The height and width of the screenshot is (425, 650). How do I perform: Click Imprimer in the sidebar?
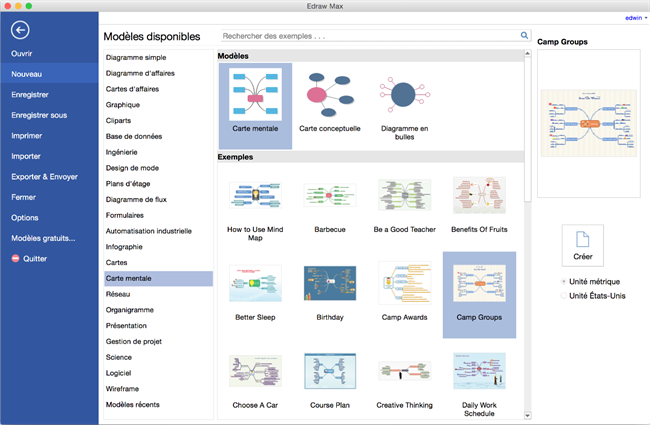(27, 136)
